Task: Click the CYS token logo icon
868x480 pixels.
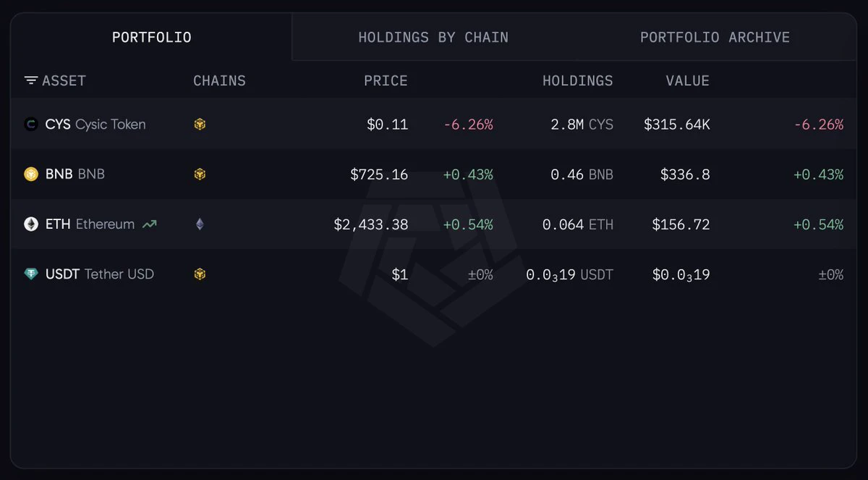Action: coord(30,125)
